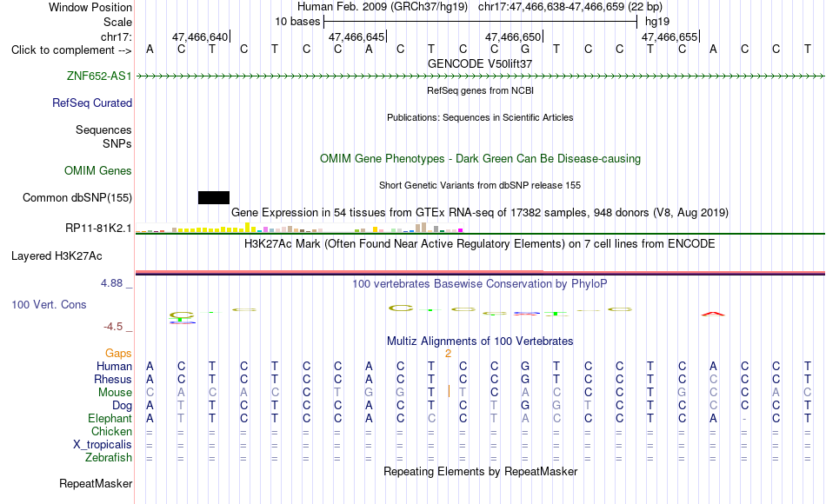Select the Human alignment row label

[114, 366]
